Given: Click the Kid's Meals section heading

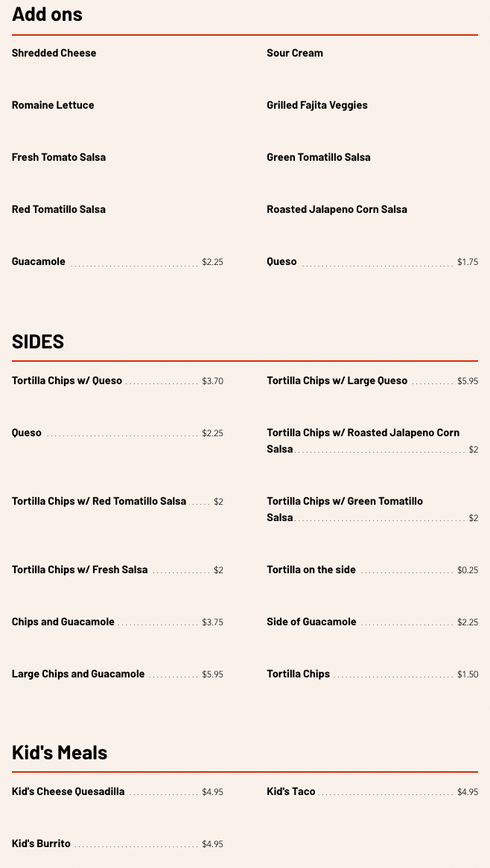Looking at the screenshot, I should click(60, 752).
